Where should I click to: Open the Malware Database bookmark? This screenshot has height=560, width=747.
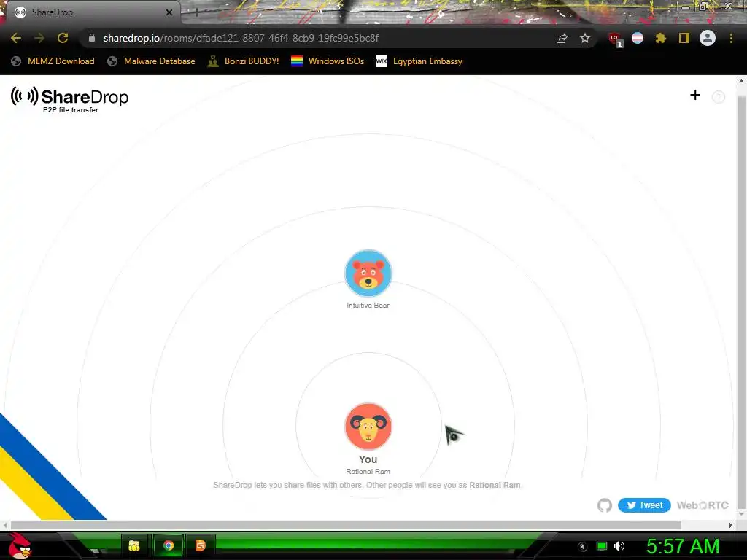tap(151, 61)
